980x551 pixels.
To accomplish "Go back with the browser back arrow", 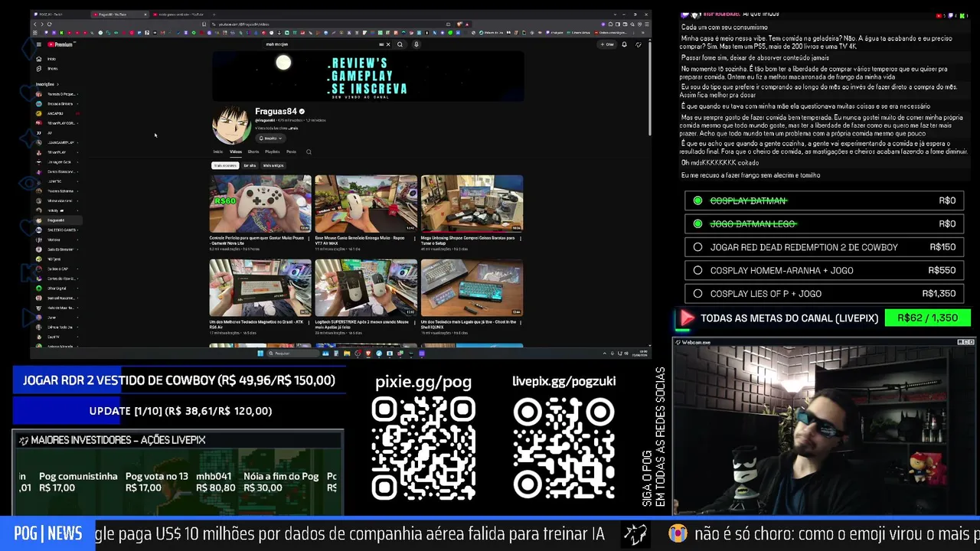I will coord(34,24).
